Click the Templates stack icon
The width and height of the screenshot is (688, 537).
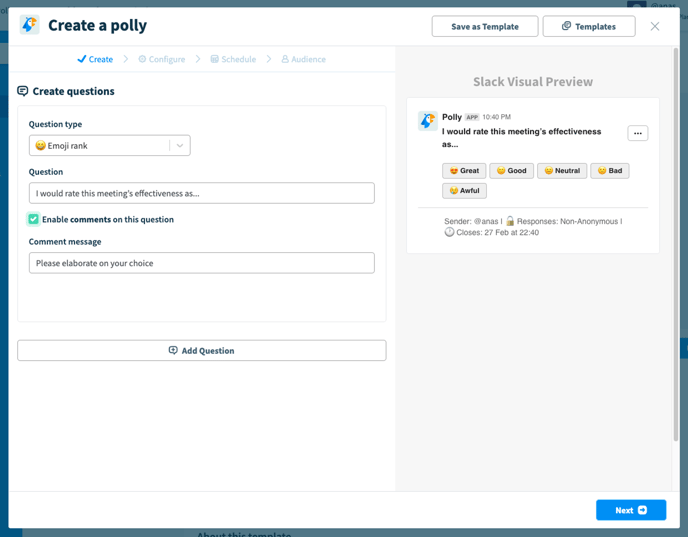point(566,26)
